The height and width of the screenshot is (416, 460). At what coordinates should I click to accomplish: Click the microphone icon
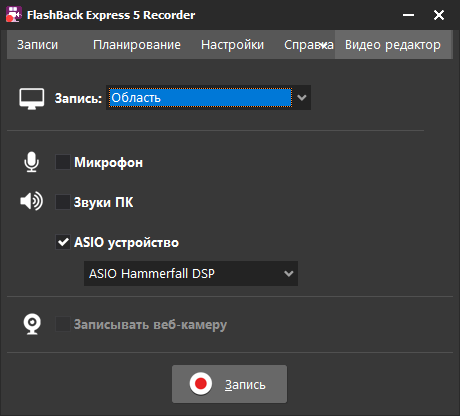pyautogui.click(x=32, y=162)
